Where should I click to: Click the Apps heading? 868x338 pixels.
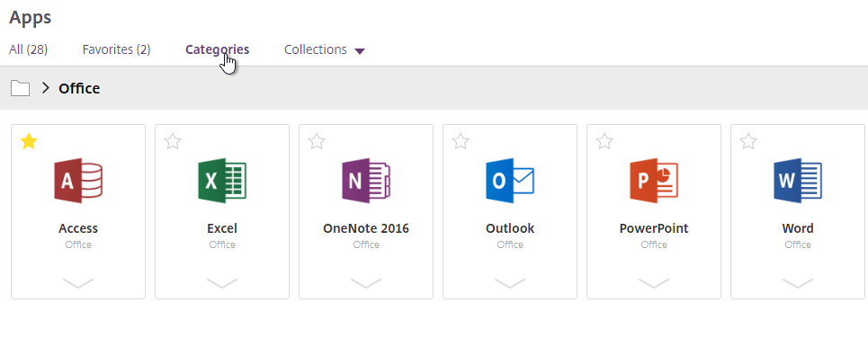pyautogui.click(x=31, y=18)
